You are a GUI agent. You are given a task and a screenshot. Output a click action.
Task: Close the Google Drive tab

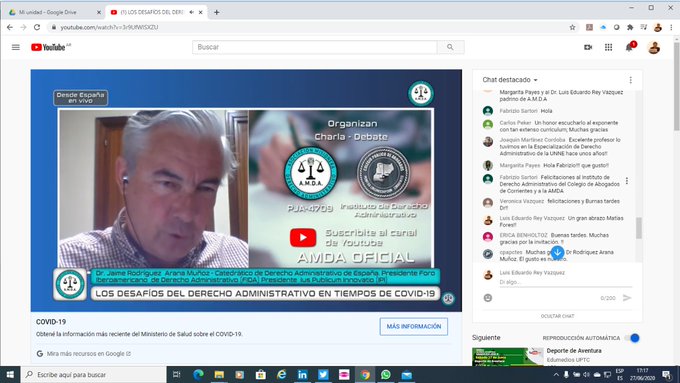pos(98,12)
